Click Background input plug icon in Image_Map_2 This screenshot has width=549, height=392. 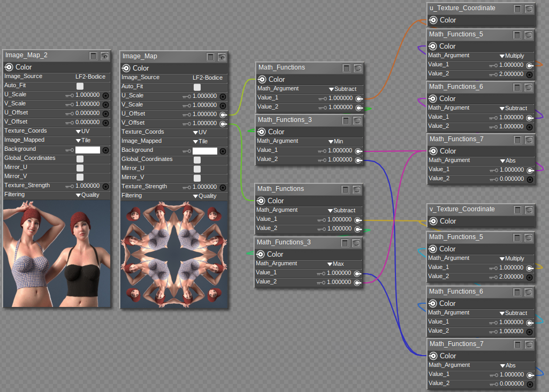105,150
